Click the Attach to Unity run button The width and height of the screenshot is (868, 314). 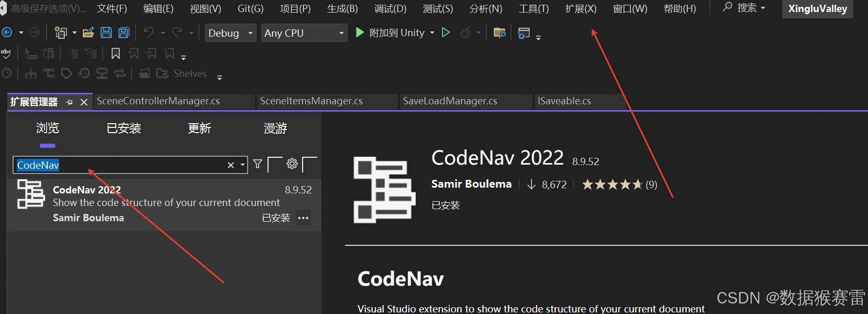[390, 33]
